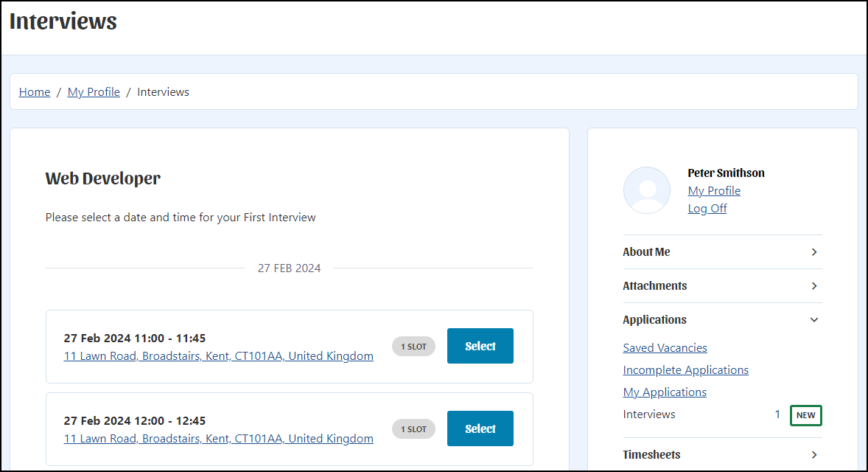Expand the About Me section chevron

pos(813,252)
